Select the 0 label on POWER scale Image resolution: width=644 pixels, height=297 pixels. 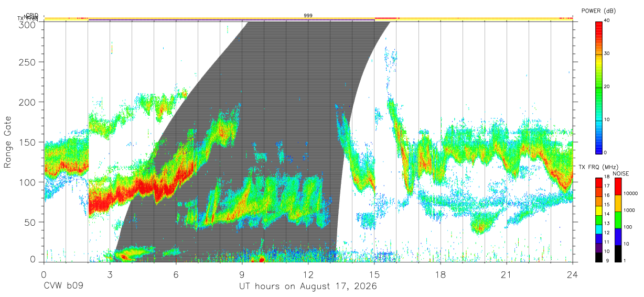click(606, 152)
